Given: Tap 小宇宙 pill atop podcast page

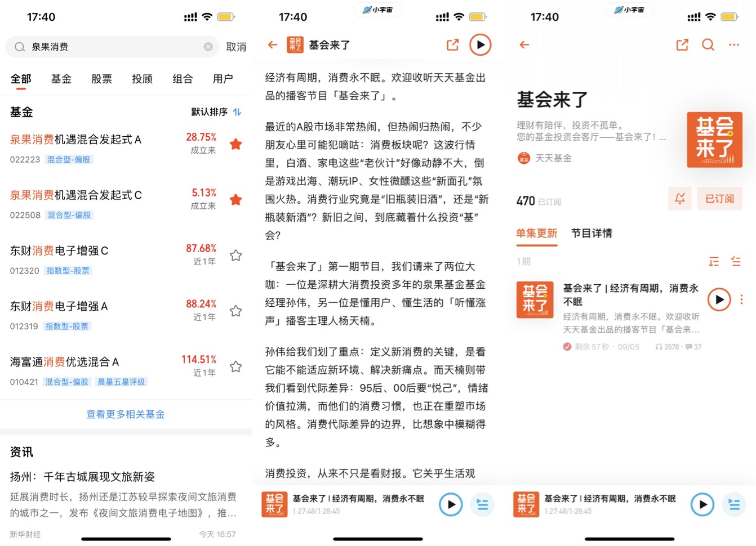Looking at the screenshot, I should 630,10.
